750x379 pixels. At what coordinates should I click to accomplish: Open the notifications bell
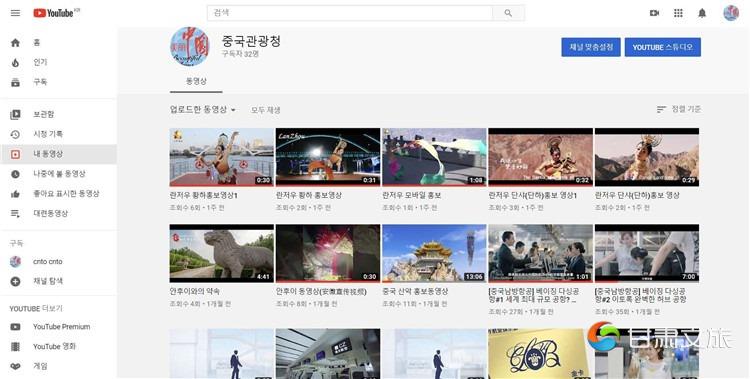coord(702,13)
